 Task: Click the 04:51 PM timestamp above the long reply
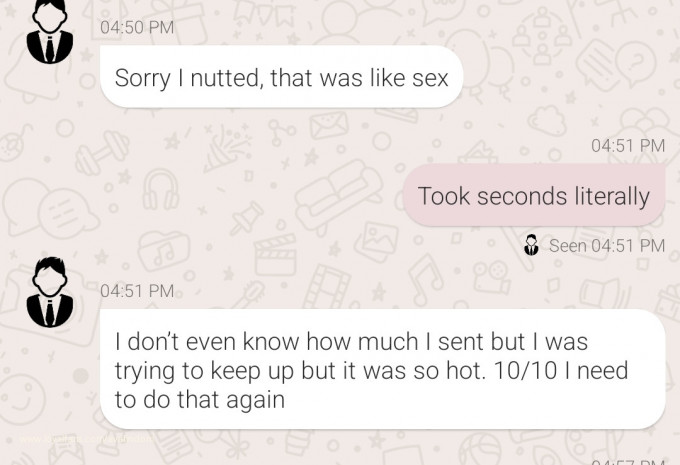tap(137, 291)
